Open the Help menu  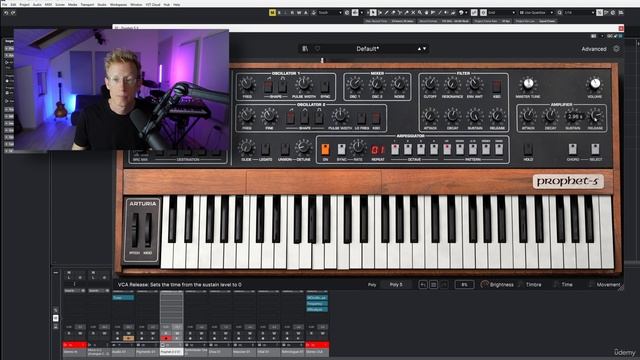pyautogui.click(x=177, y=4)
